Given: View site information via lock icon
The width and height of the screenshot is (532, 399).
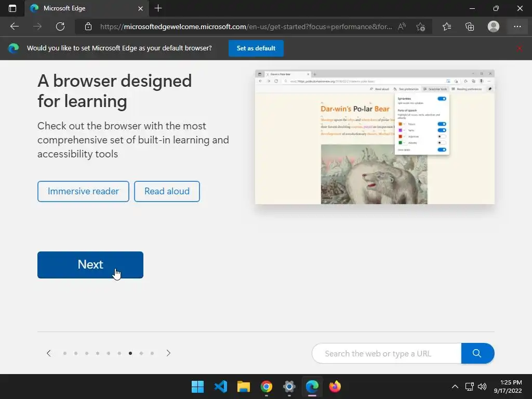Looking at the screenshot, I should [88, 26].
